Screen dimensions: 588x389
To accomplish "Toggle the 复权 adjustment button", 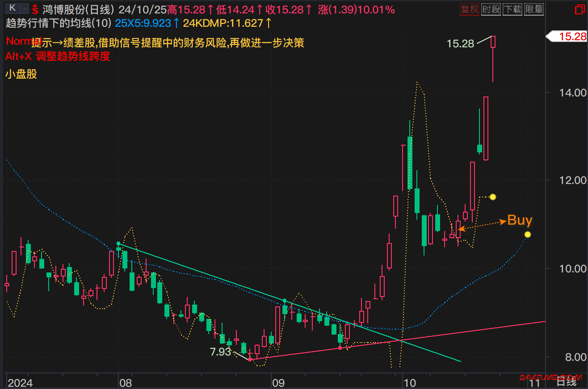I will click(469, 9).
